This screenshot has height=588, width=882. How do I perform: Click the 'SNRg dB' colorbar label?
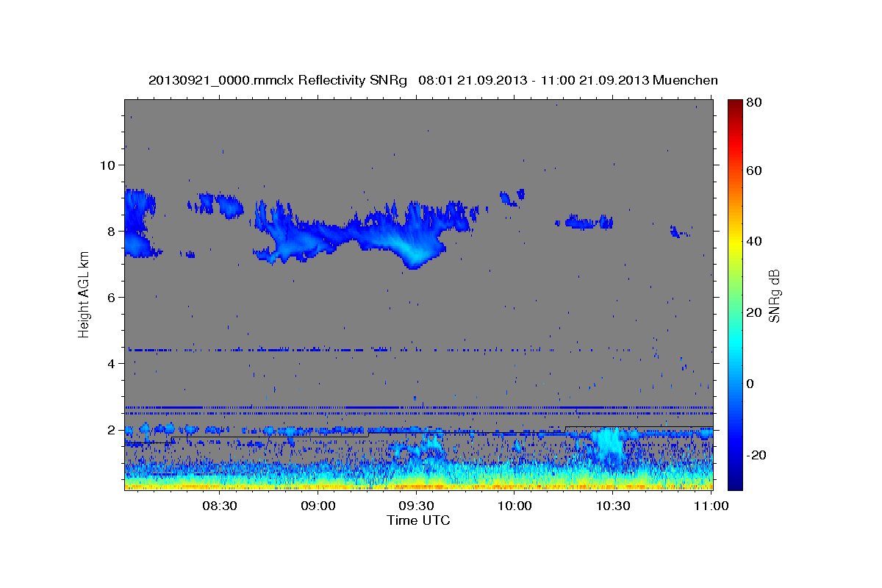774,295
